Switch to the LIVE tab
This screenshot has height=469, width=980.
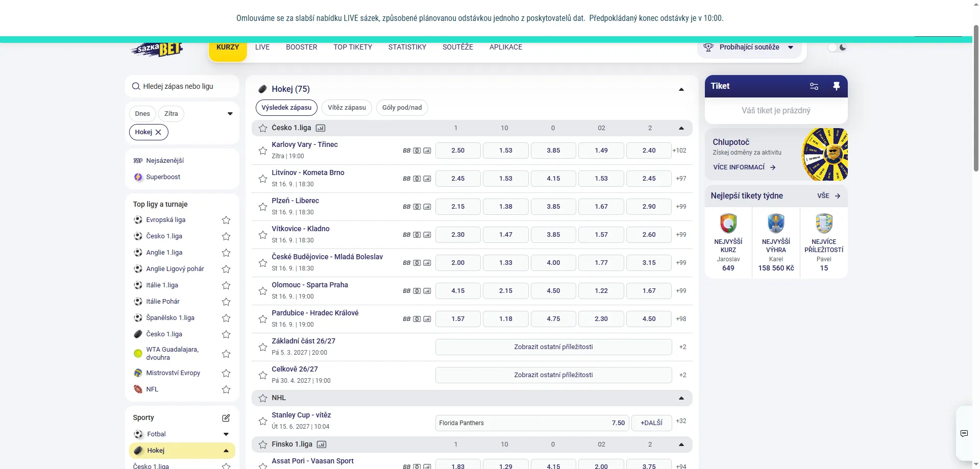click(262, 47)
